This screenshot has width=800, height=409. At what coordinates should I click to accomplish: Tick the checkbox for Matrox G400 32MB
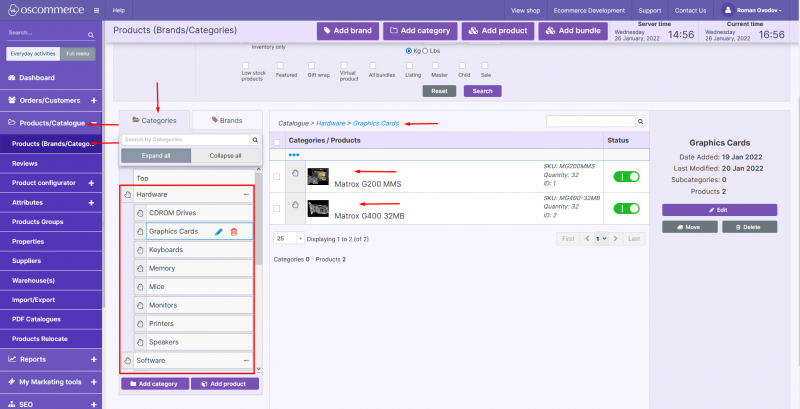(277, 207)
